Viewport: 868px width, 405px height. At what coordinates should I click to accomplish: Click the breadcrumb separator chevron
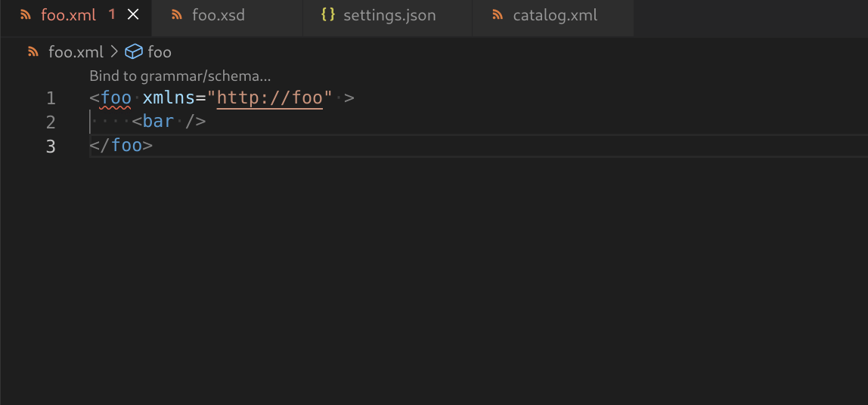(x=114, y=52)
